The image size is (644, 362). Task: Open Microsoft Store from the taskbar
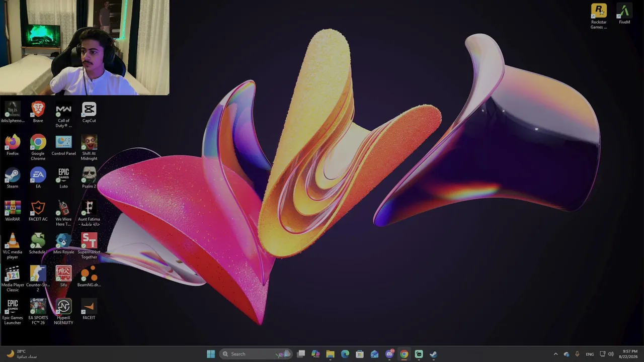(360, 354)
